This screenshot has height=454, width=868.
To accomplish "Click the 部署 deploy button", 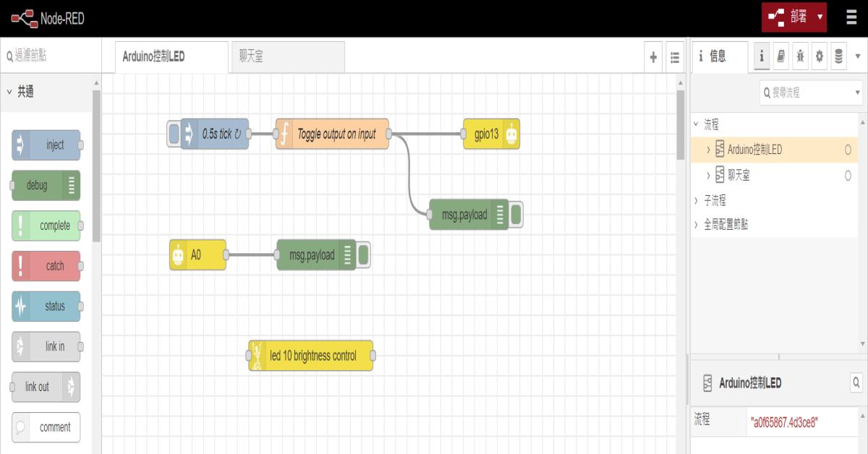I will pyautogui.click(x=788, y=17).
